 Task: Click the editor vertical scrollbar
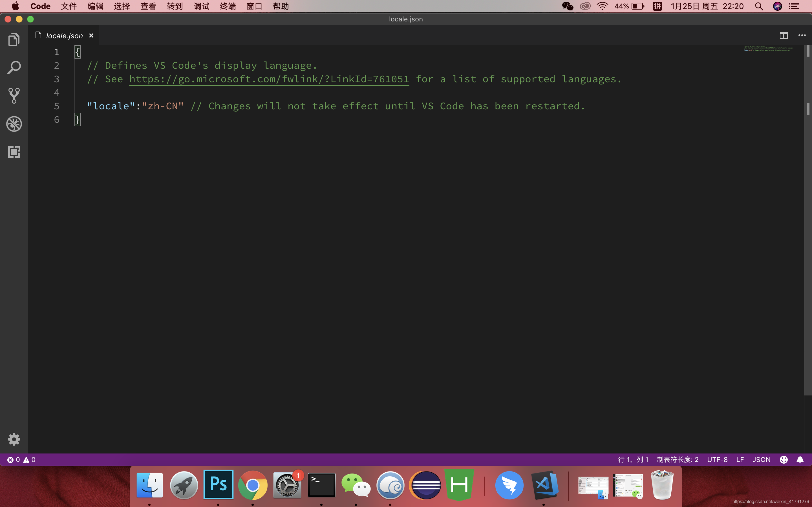click(808, 235)
